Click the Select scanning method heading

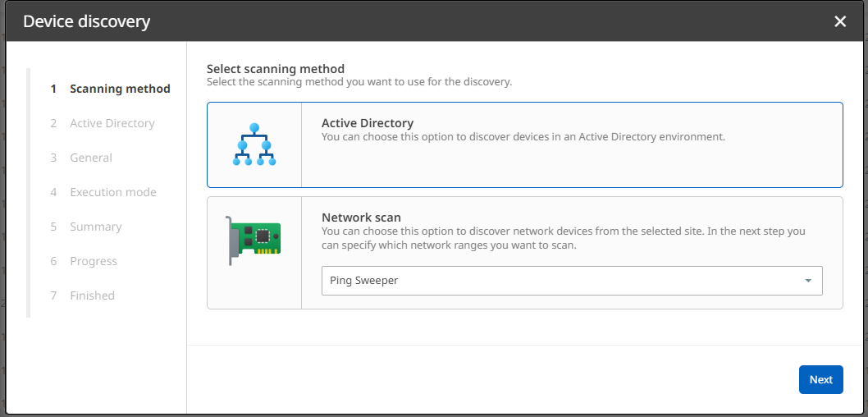pyautogui.click(x=276, y=69)
